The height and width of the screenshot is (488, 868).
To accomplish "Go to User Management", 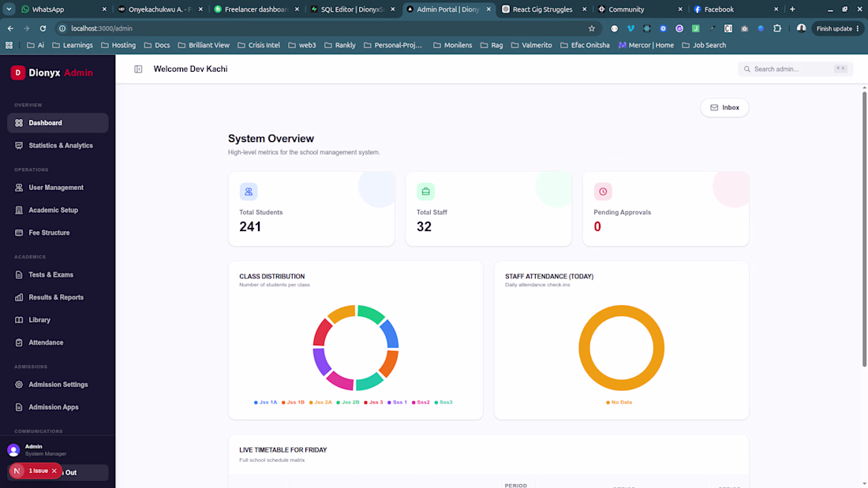I will [58, 188].
